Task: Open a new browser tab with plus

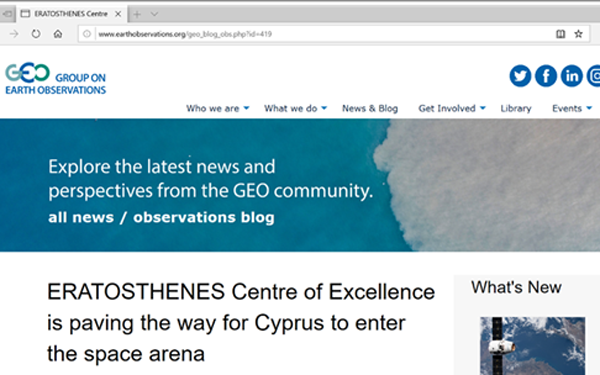Action: pyautogui.click(x=137, y=14)
